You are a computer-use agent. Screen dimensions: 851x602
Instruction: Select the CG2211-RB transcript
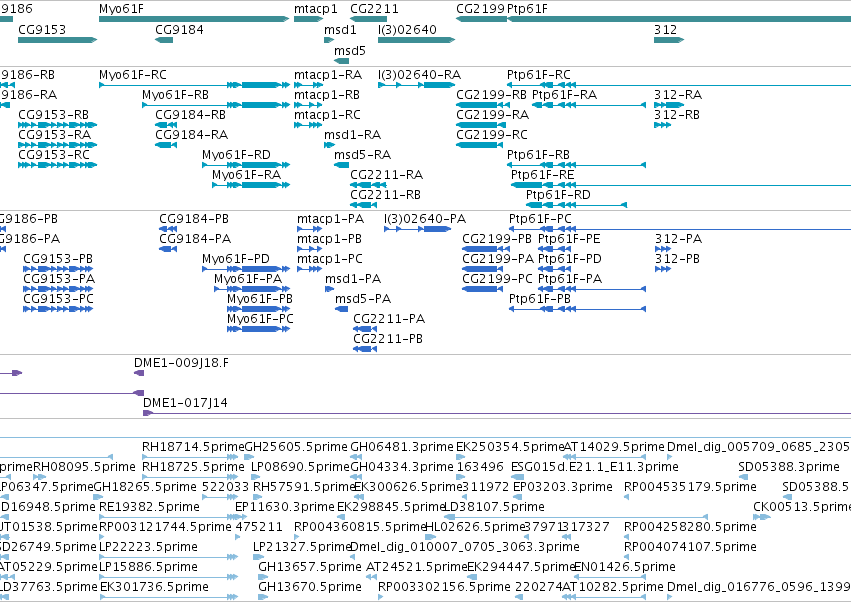click(x=364, y=205)
